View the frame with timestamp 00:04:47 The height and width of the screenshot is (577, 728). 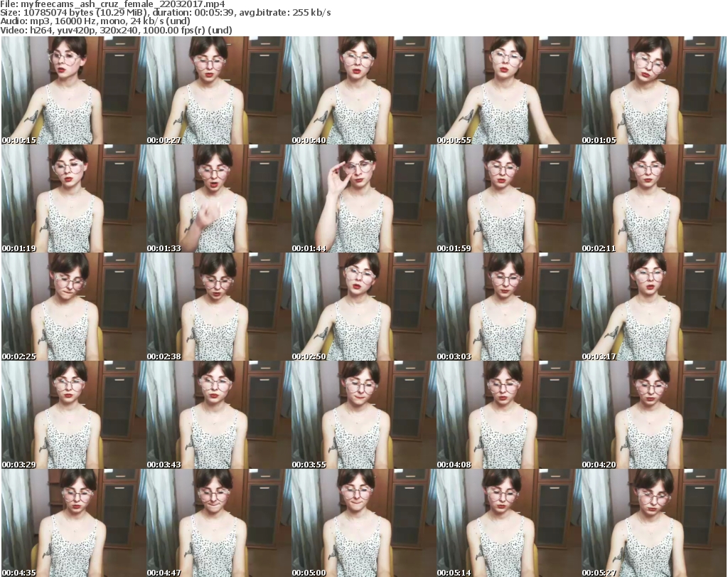pyautogui.click(x=219, y=523)
